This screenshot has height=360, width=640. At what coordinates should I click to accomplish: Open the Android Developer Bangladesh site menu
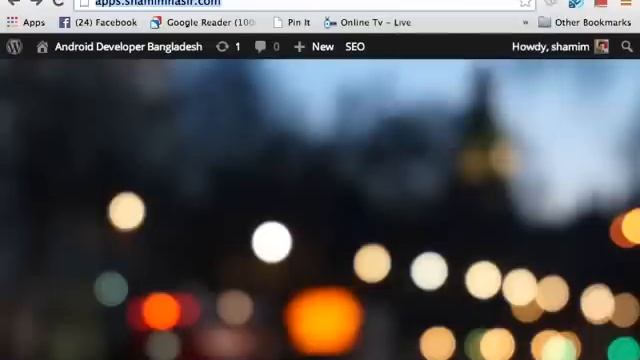click(x=128, y=47)
